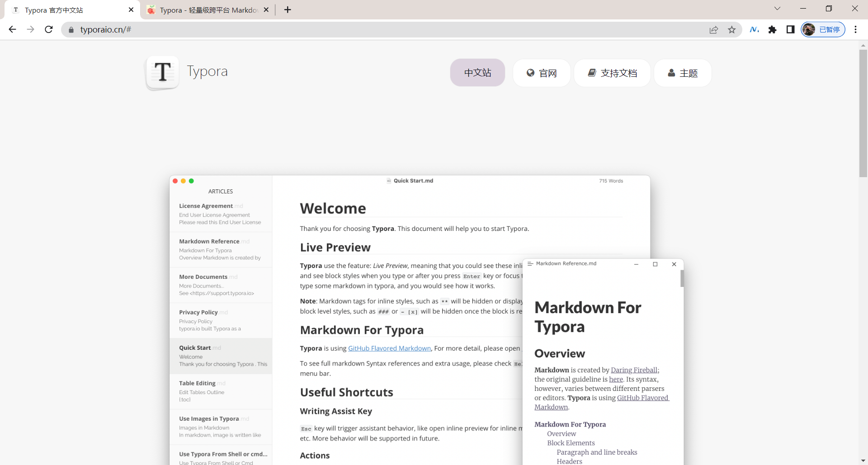Open the profile avatar 已暂停

pos(823,29)
